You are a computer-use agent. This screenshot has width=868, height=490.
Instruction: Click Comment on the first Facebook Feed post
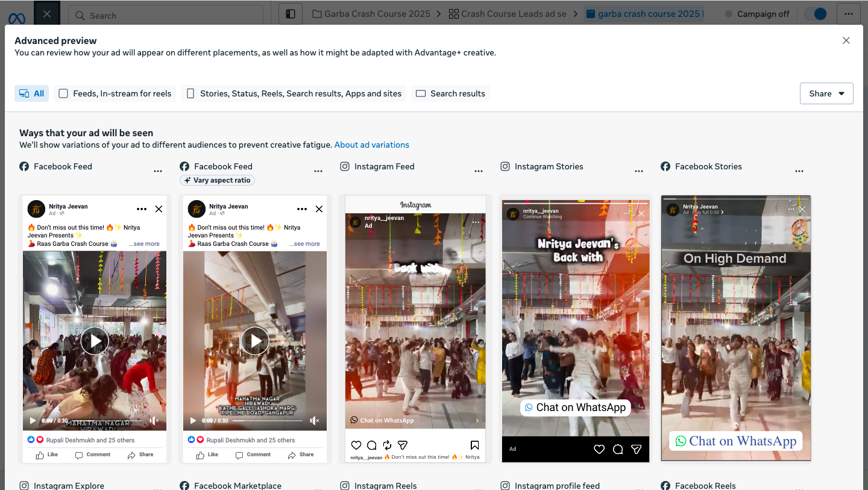point(93,455)
